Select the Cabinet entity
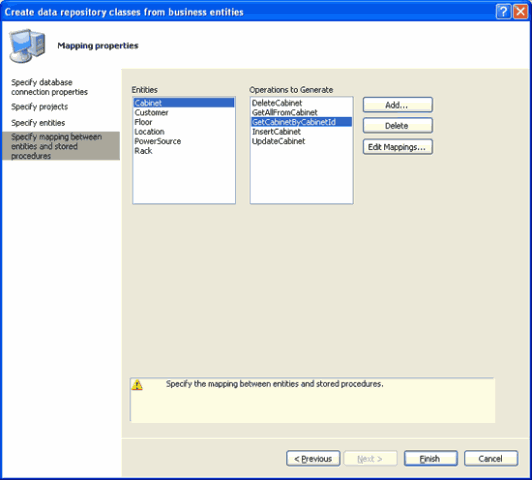This screenshot has width=532, height=480. tap(184, 103)
